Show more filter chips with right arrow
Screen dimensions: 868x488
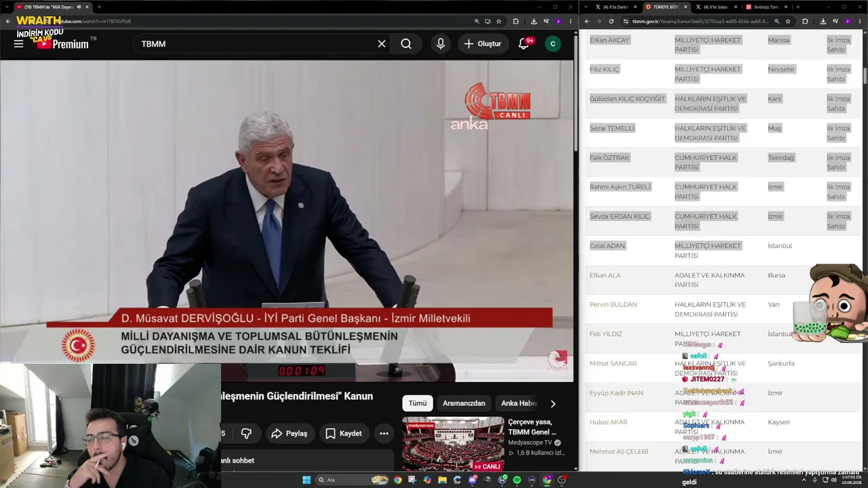[553, 403]
